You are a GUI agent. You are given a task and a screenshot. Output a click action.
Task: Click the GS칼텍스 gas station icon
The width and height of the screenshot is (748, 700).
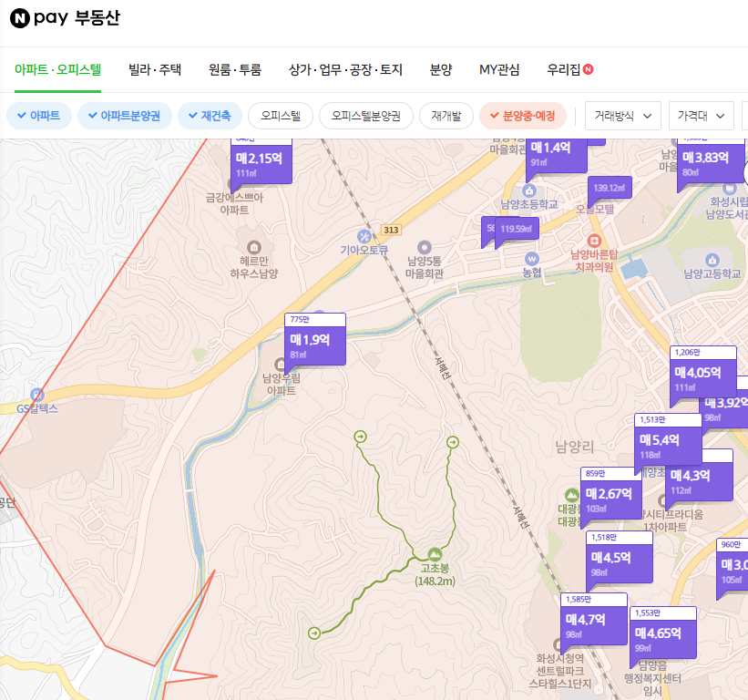click(x=37, y=395)
